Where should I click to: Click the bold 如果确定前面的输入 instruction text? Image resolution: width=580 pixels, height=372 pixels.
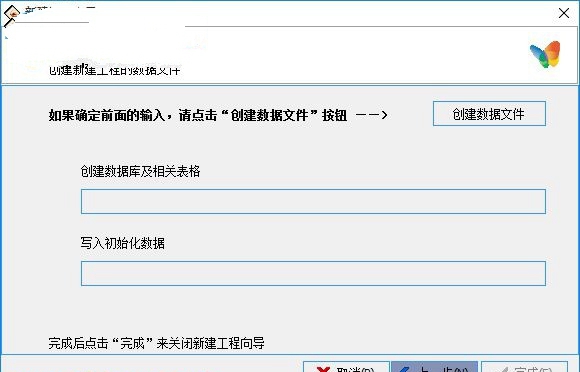pos(198,115)
